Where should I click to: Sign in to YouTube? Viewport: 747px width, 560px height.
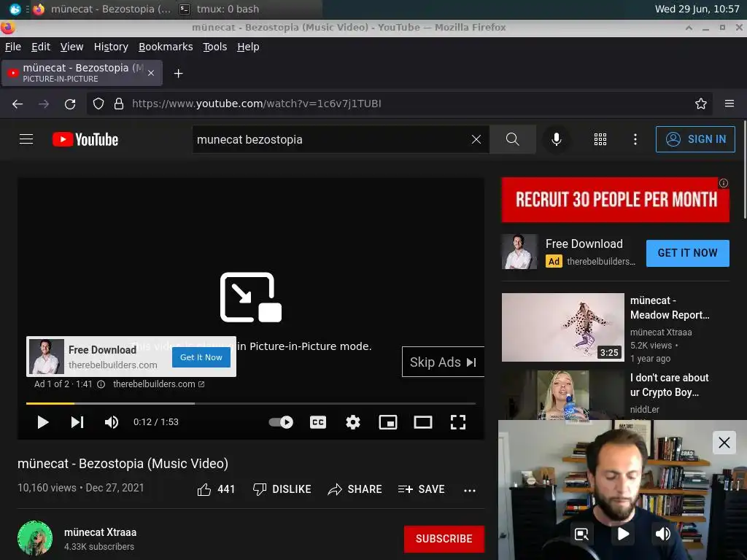click(695, 139)
